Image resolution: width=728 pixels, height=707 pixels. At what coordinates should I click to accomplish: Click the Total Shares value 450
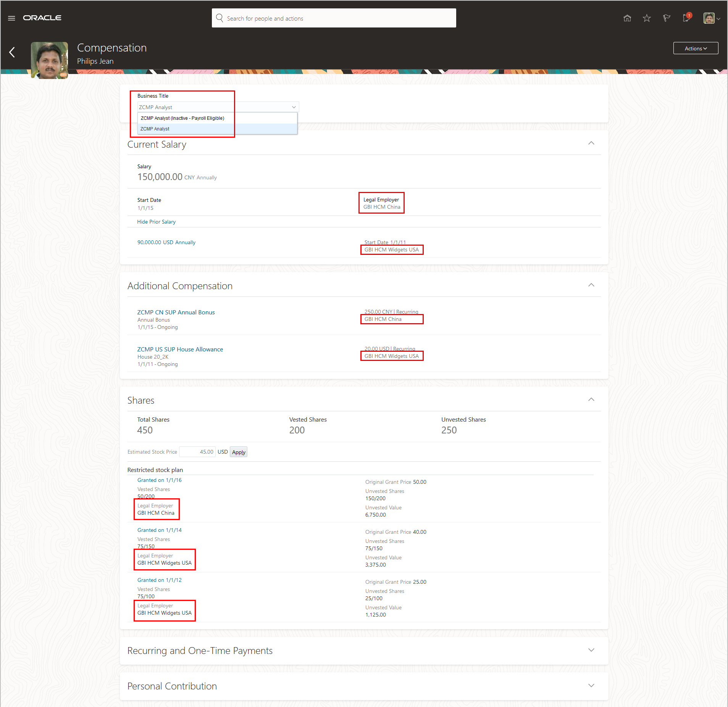(x=145, y=430)
